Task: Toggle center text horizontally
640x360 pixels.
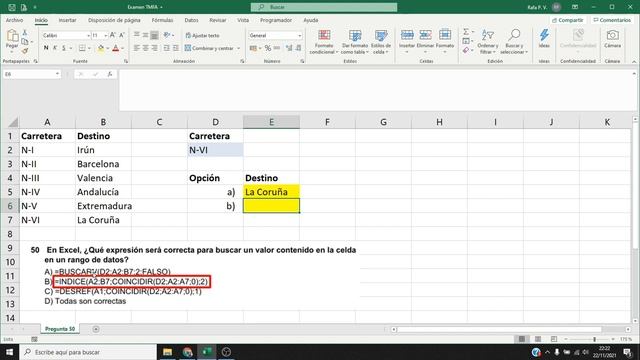Action: click(x=146, y=48)
